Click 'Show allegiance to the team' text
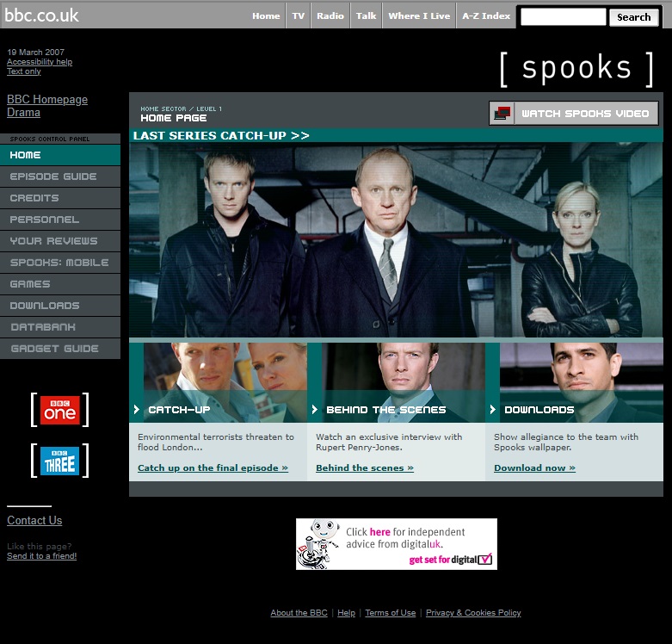Screen dimensions: 672x644 565,442
